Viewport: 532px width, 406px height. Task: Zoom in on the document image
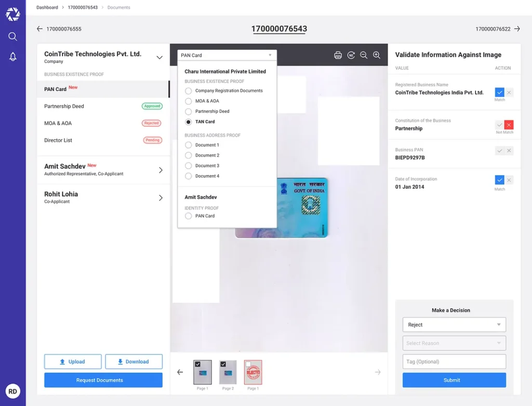tap(377, 55)
